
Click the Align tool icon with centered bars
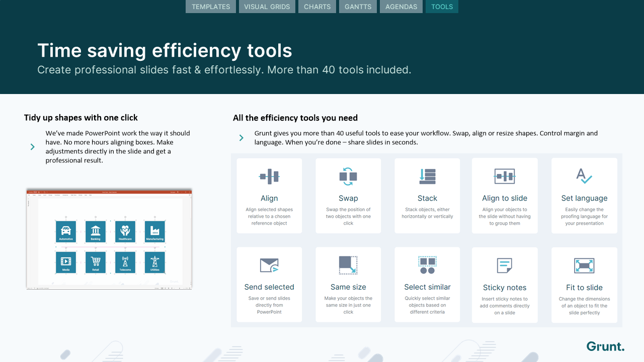click(x=269, y=176)
